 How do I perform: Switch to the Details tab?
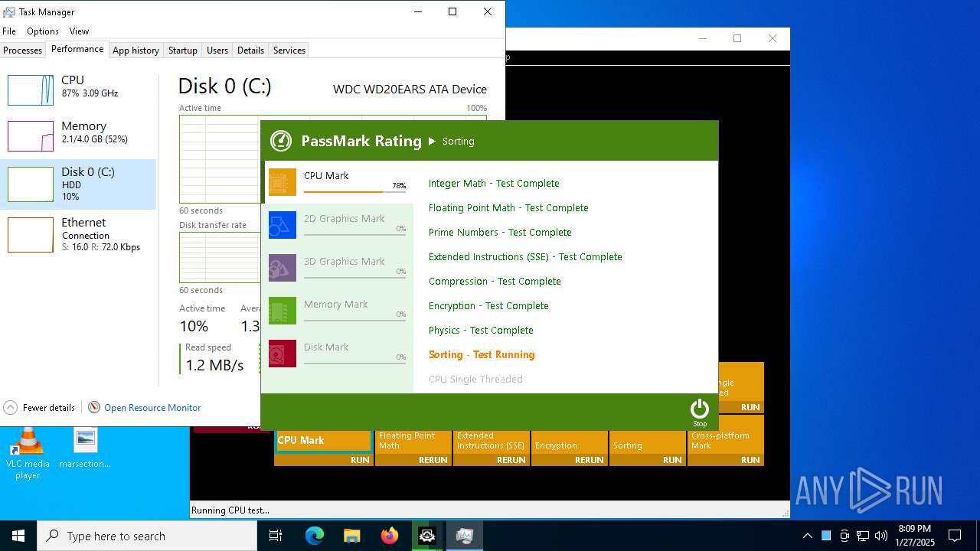pyautogui.click(x=250, y=51)
